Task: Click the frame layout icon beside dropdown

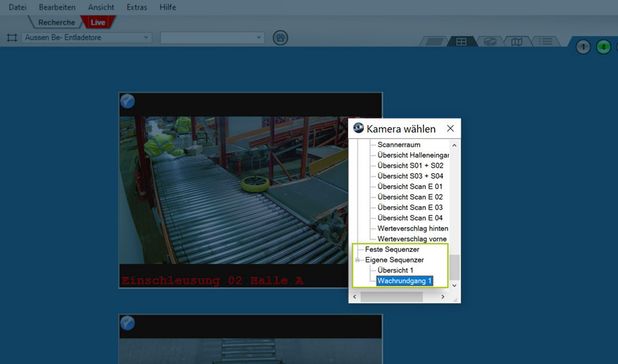Action: (x=12, y=37)
